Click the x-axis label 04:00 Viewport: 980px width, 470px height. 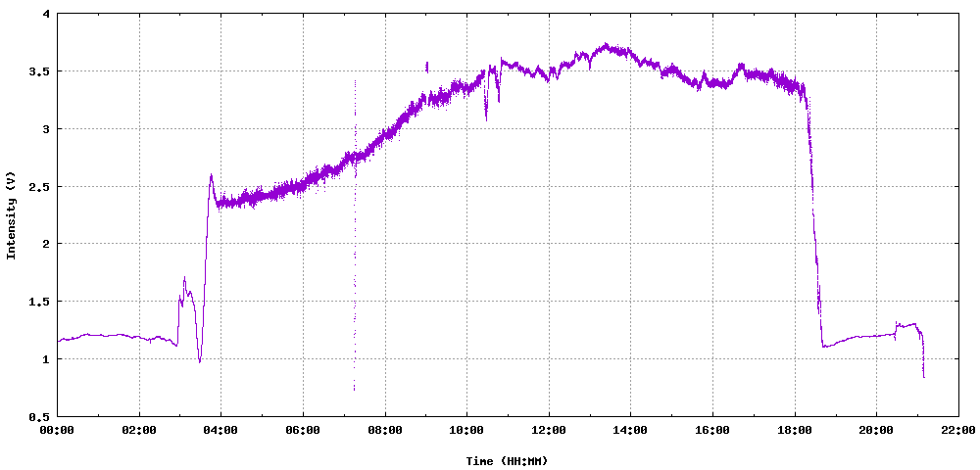point(221,430)
